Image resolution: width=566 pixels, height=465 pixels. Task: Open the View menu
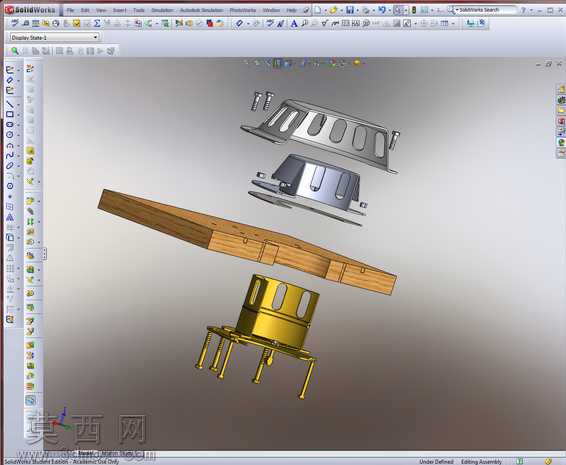(x=101, y=10)
